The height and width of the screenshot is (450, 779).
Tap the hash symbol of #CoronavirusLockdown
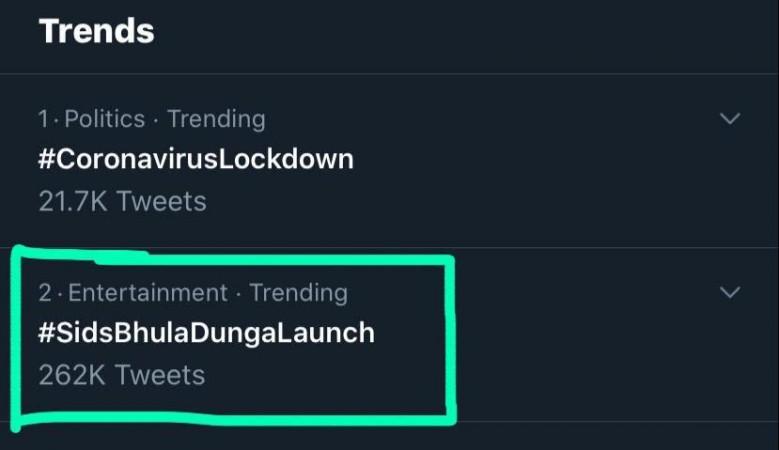coord(46,160)
